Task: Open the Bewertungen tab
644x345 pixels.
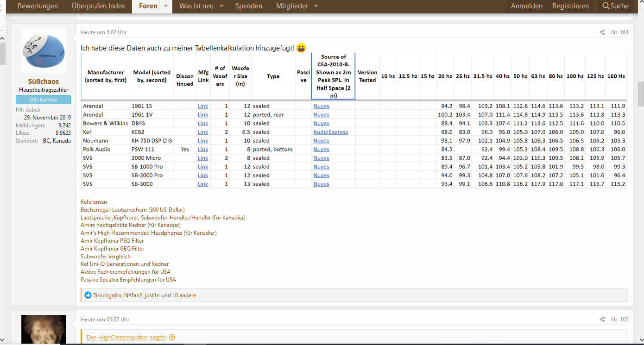Action: point(38,6)
